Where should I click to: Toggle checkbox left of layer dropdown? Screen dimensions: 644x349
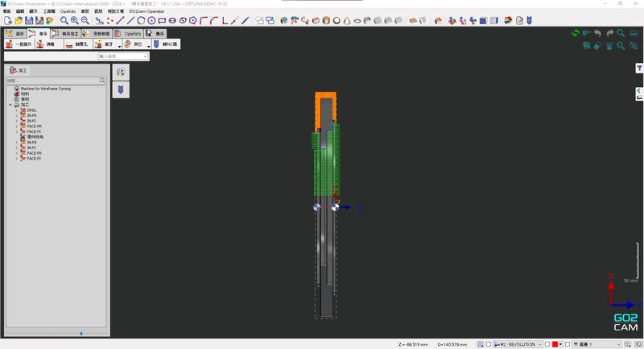567,344
